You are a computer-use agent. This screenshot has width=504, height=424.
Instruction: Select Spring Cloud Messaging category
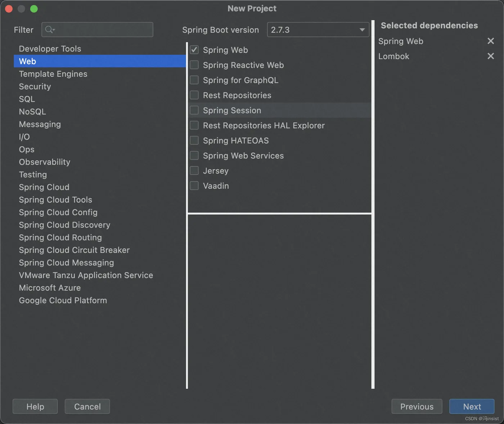[100, 263]
